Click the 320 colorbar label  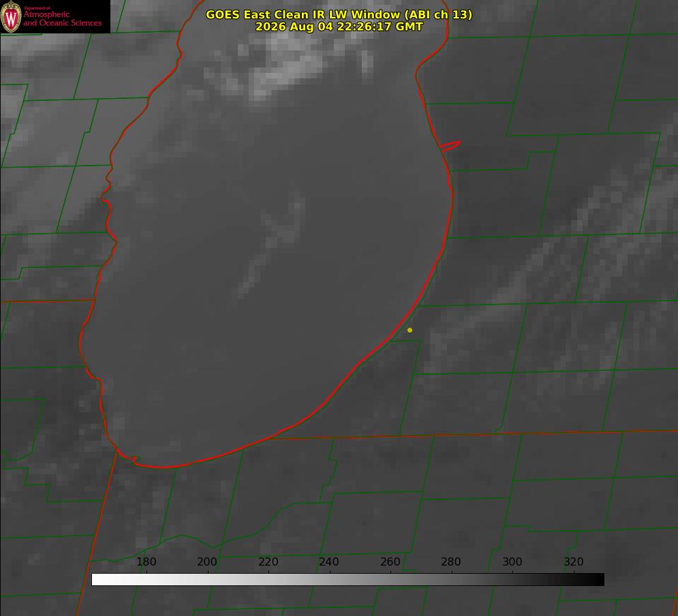click(574, 561)
